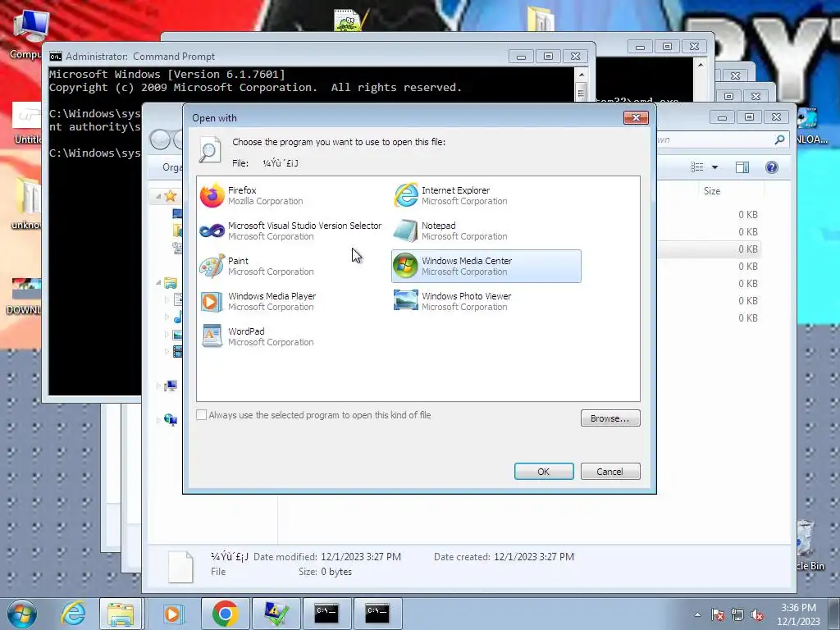Collapse the Favorites tree in Explorer
The image size is (840, 630).
(158, 197)
